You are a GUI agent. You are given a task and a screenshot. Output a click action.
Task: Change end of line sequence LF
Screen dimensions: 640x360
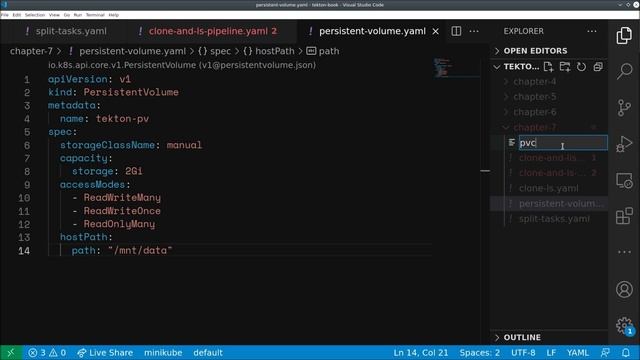pos(551,353)
